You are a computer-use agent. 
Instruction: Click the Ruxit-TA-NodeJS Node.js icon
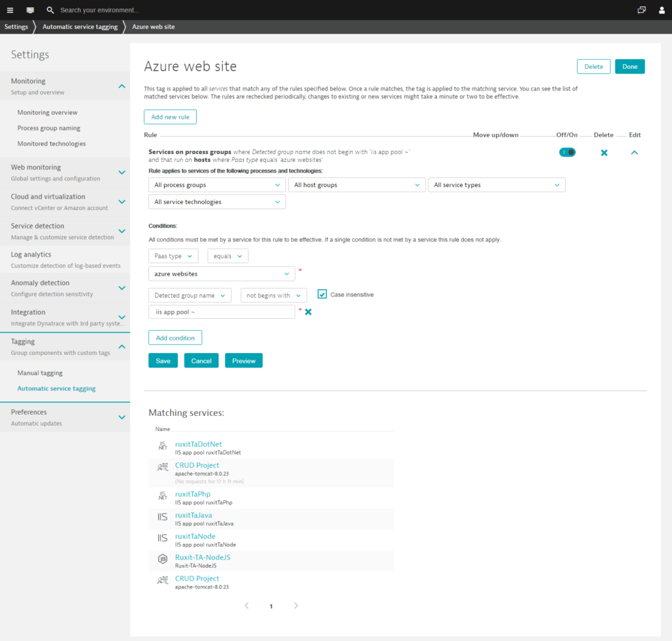click(163, 559)
